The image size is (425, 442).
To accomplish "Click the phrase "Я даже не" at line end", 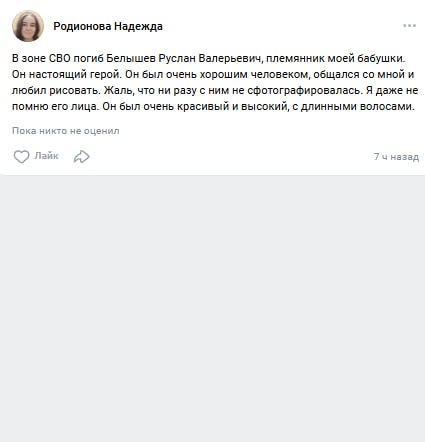I will click(392, 90).
